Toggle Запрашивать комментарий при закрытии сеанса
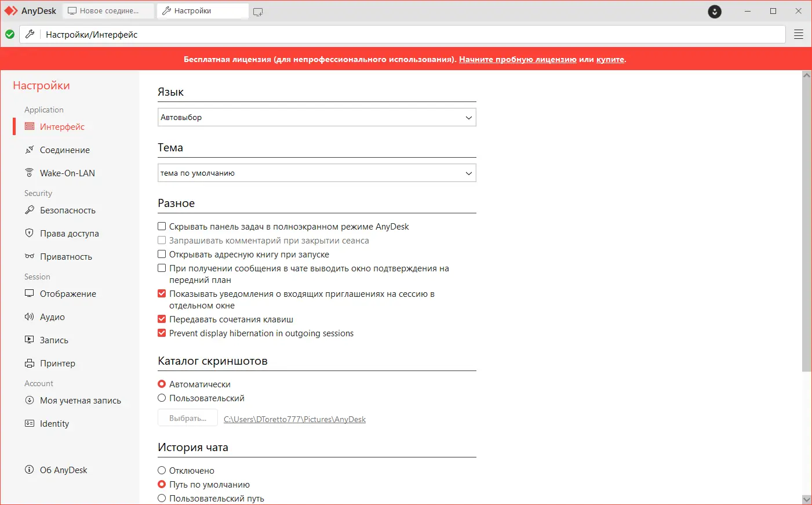This screenshot has height=505, width=812. coord(162,240)
